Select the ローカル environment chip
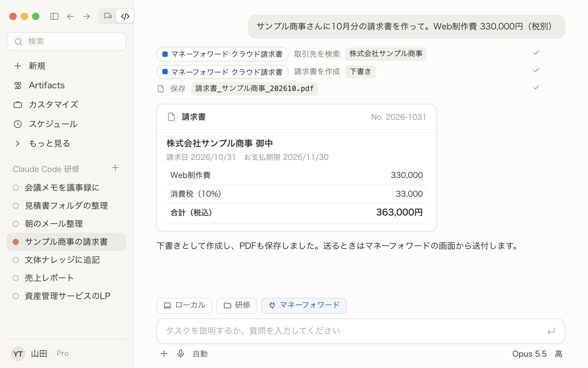Screen dimensions: 588x368 click(x=184, y=305)
